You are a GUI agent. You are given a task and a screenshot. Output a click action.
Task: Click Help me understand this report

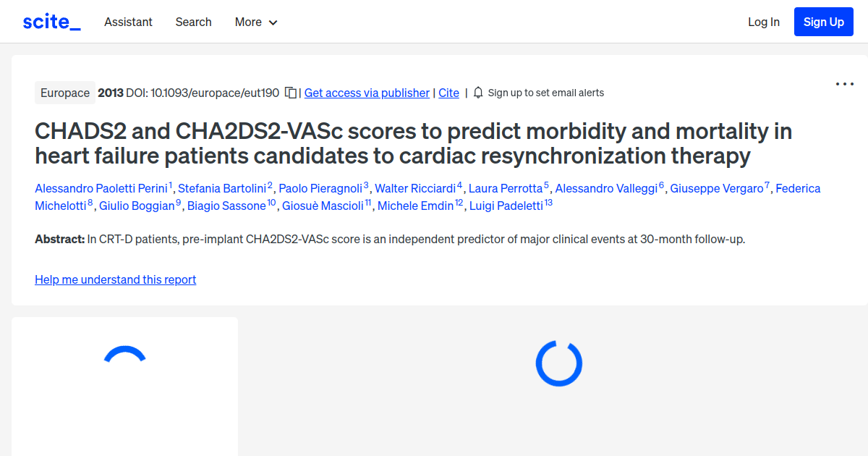pyautogui.click(x=115, y=279)
